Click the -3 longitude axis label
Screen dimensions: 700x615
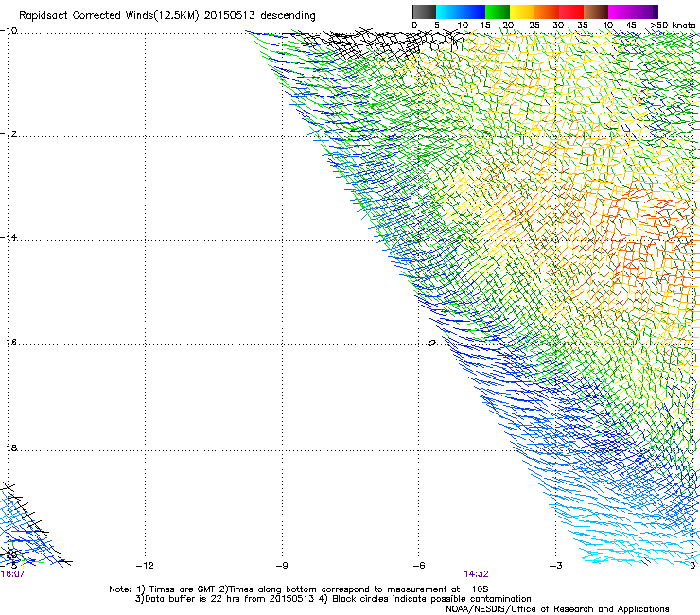point(556,566)
